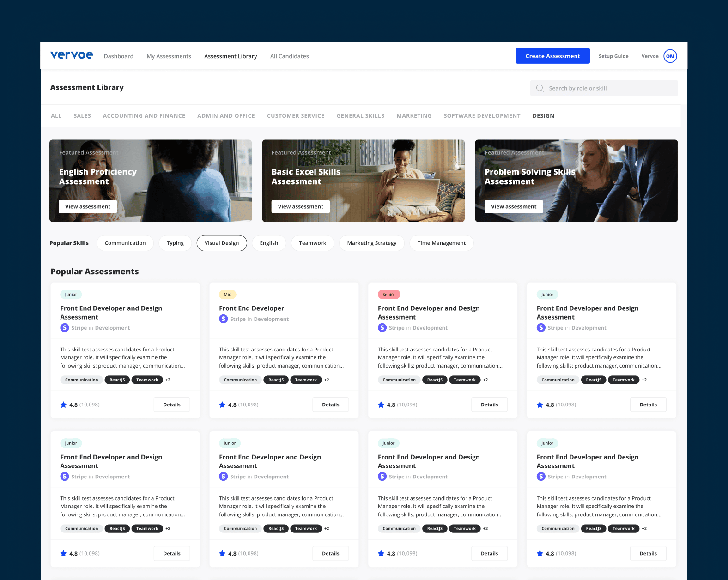This screenshot has height=580, width=728.
Task: Toggle the Typing skill chip
Action: [175, 243]
